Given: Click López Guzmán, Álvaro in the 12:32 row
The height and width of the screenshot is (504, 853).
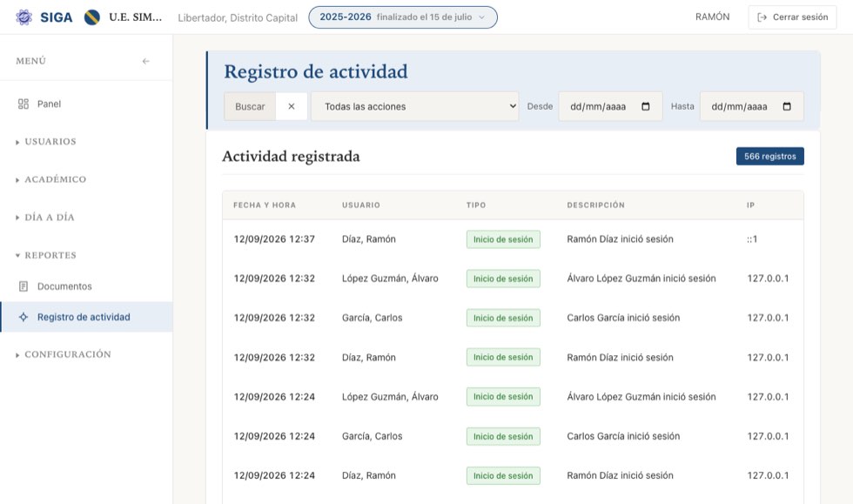Looking at the screenshot, I should 390,279.
